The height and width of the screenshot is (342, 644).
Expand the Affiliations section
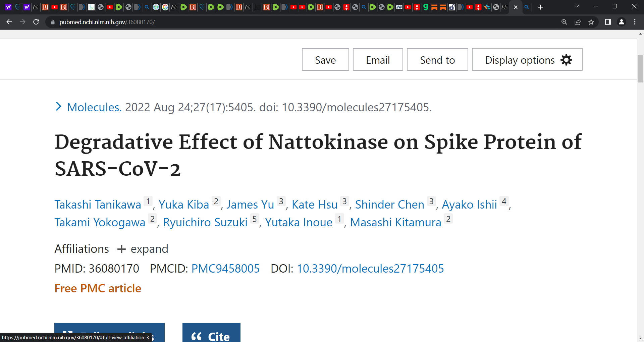tap(143, 249)
